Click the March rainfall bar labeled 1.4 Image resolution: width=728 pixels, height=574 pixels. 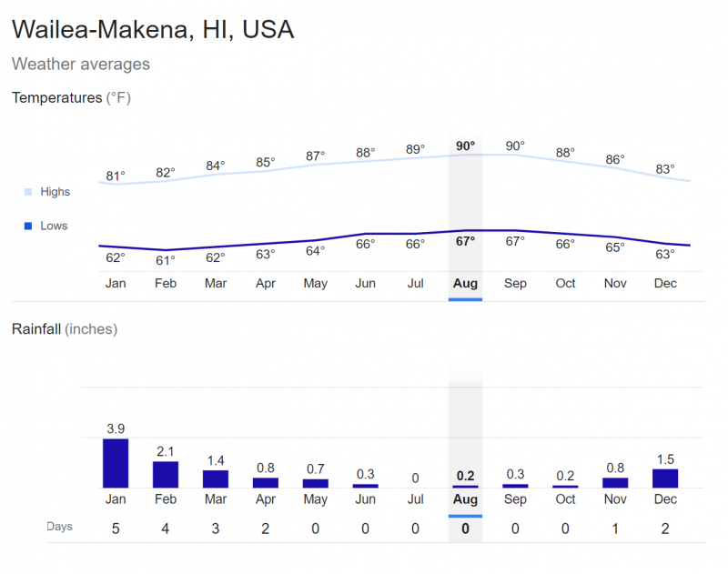[x=216, y=478]
